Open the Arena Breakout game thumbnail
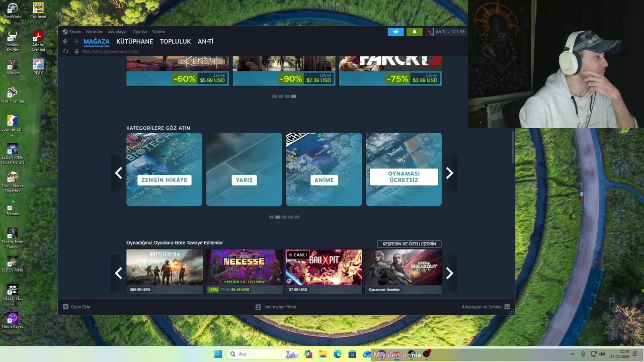The height and width of the screenshot is (362, 644). 404,267
